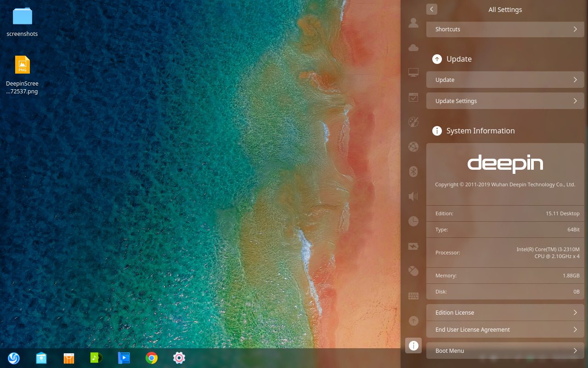Image resolution: width=588 pixels, height=368 pixels.
Task: Open Bluetooth settings in sidebar
Action: point(413,171)
